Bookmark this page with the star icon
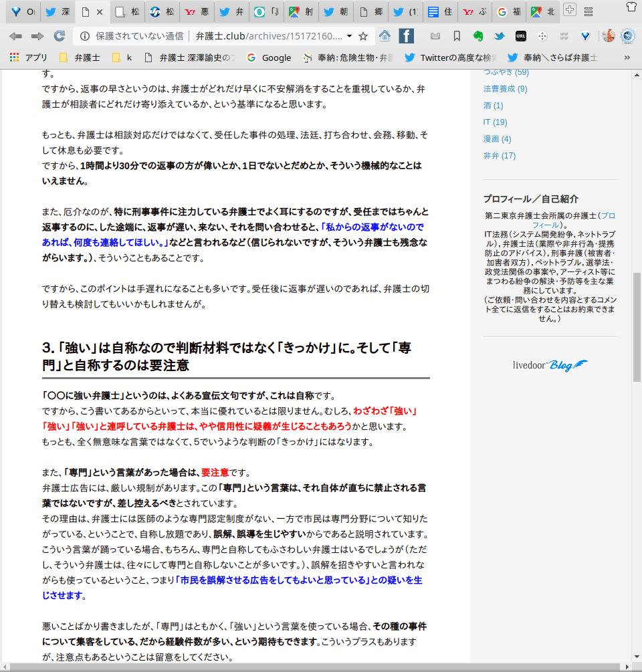The image size is (642, 672). [x=363, y=36]
